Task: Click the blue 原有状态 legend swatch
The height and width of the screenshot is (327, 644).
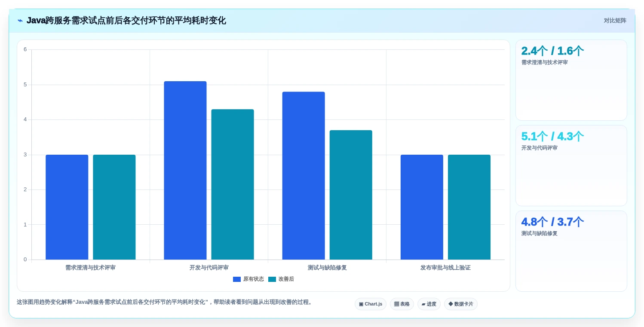Action: 237,279
